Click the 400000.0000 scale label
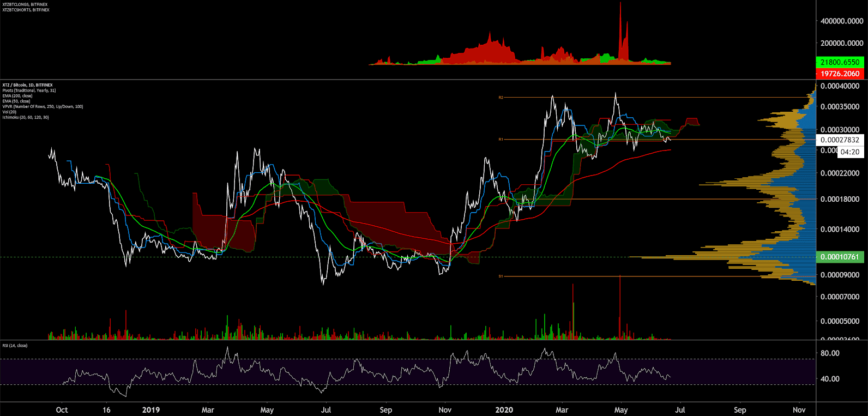Screen dimensions: 868x416 pyautogui.click(x=842, y=21)
